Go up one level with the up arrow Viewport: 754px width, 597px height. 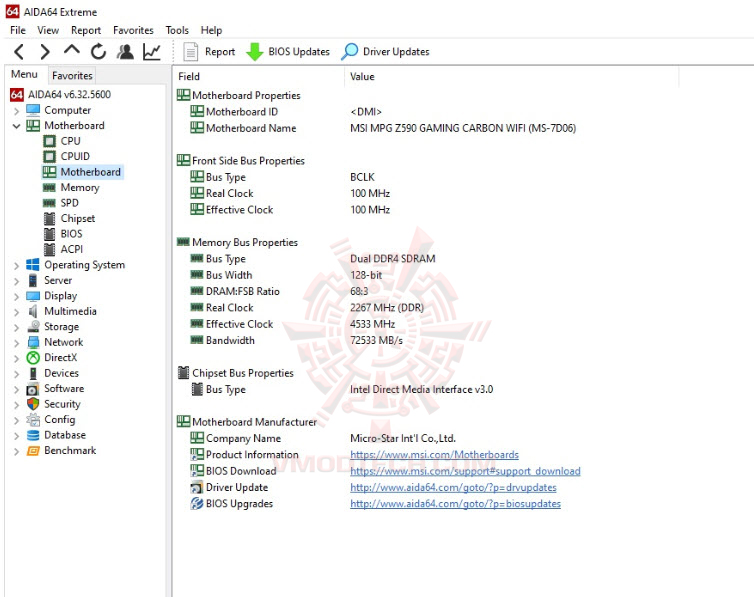click(72, 50)
